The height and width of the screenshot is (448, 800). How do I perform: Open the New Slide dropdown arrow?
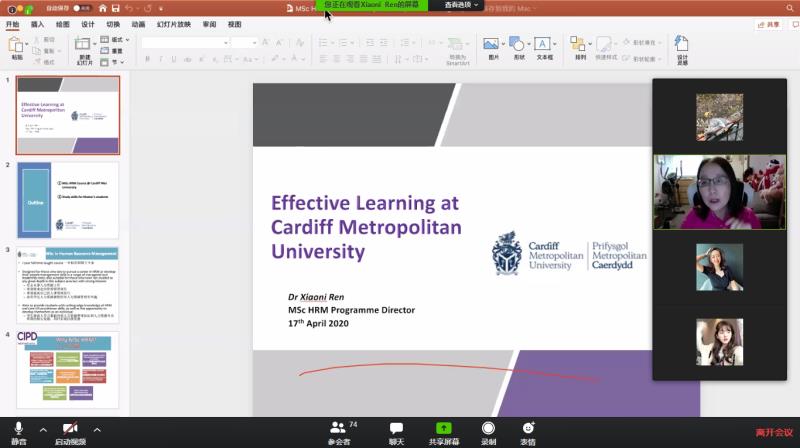coord(94,44)
